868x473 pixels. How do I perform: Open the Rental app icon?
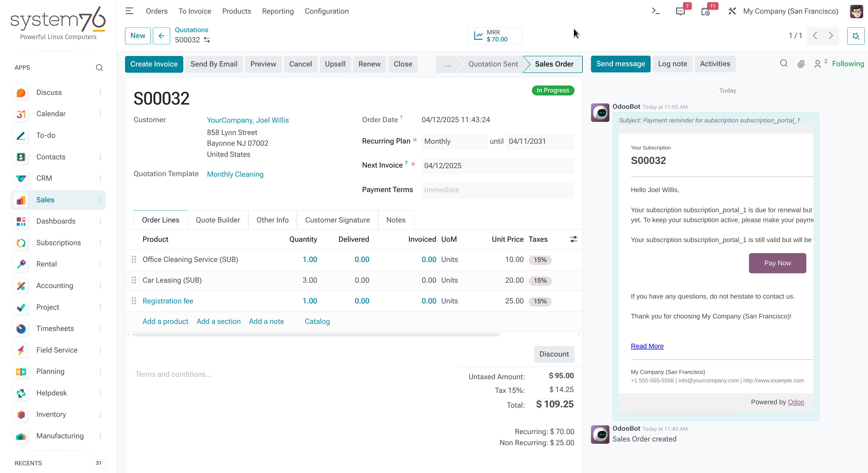coord(21,264)
